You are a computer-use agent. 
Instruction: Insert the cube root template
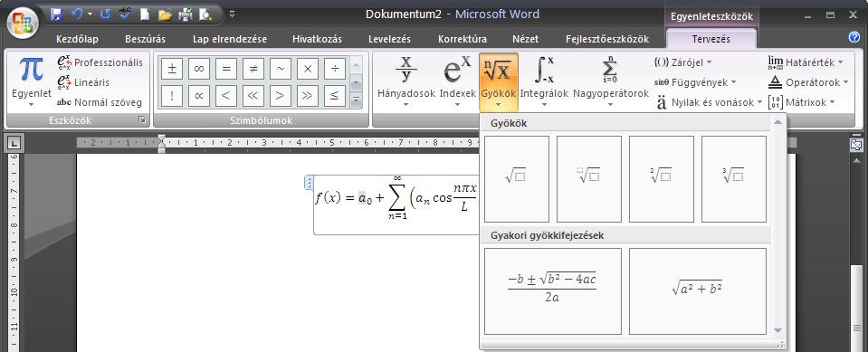tap(734, 179)
